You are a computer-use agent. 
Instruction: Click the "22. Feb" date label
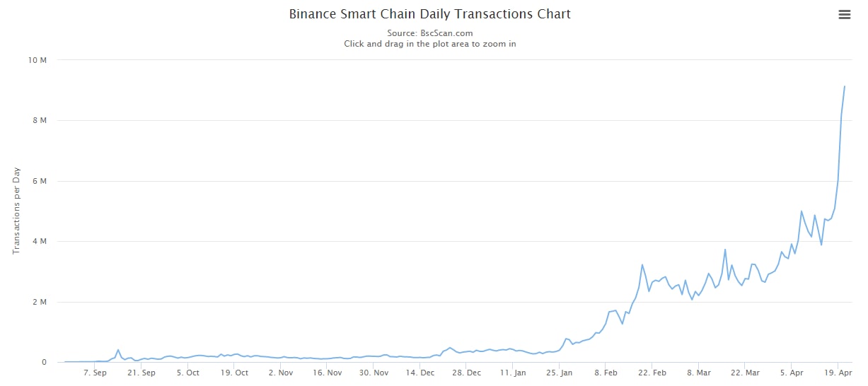coord(653,373)
